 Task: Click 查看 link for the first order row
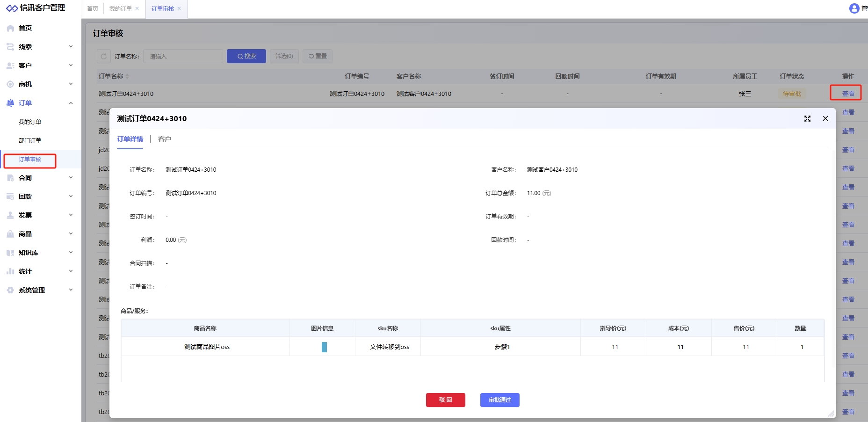coord(848,94)
